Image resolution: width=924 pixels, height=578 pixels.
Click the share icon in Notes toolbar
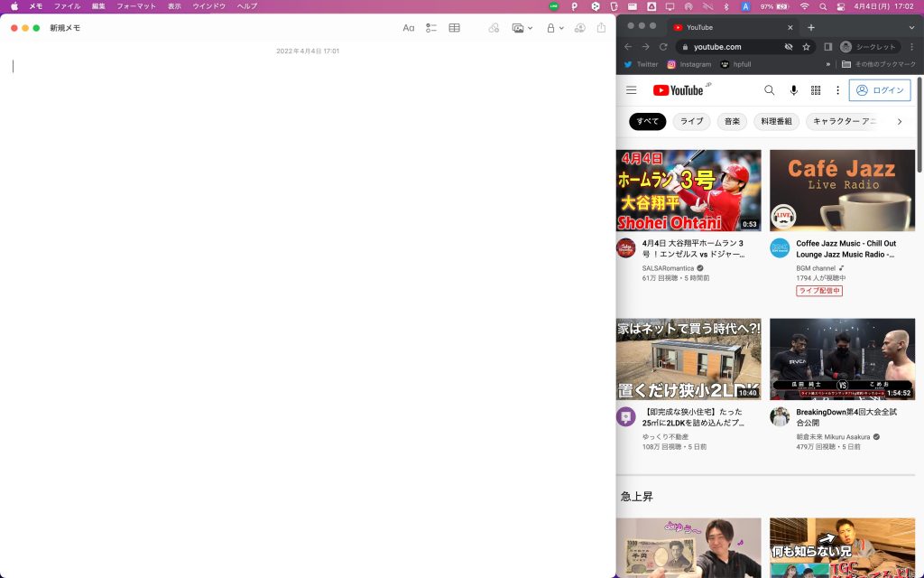coord(600,28)
